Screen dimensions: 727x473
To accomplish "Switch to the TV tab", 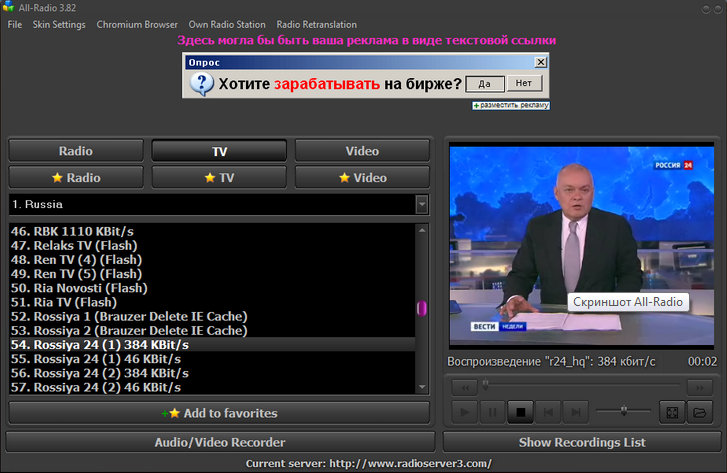I will 219,151.
